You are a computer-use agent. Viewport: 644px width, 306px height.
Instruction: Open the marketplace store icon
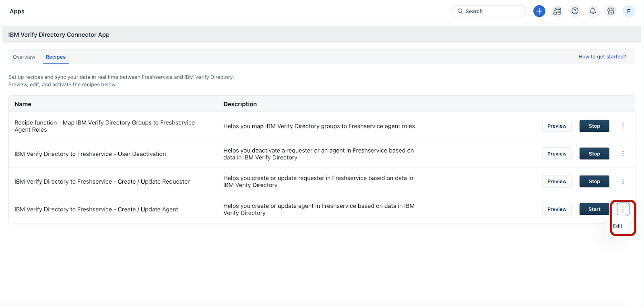611,11
